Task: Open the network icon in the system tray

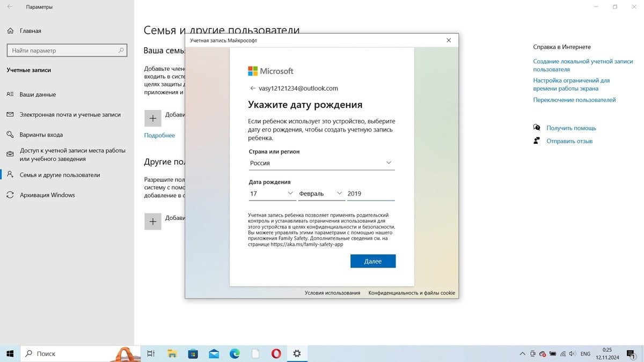Action: coord(563,354)
